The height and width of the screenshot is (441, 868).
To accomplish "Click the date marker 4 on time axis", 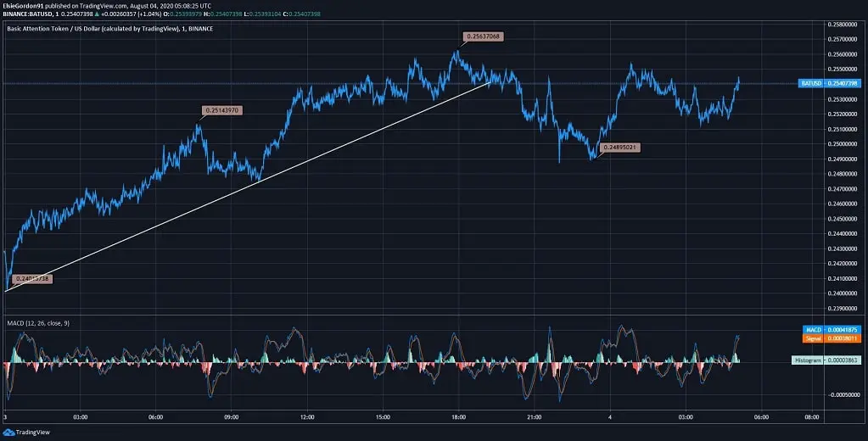I will coord(609,417).
